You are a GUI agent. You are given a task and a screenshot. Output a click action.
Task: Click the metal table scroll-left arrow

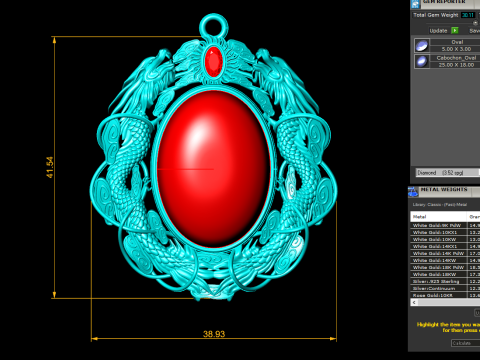point(414,302)
